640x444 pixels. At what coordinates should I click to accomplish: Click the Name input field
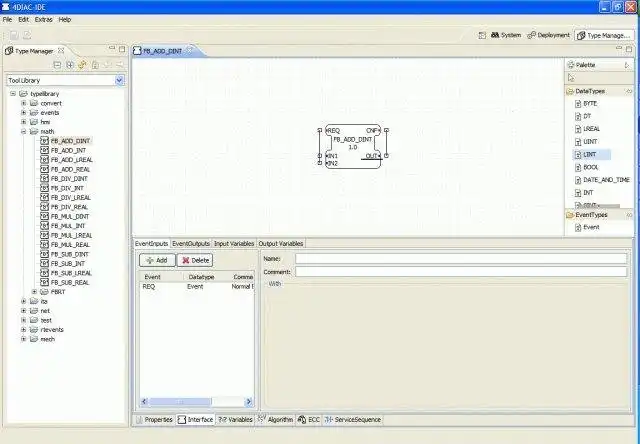[461, 259]
